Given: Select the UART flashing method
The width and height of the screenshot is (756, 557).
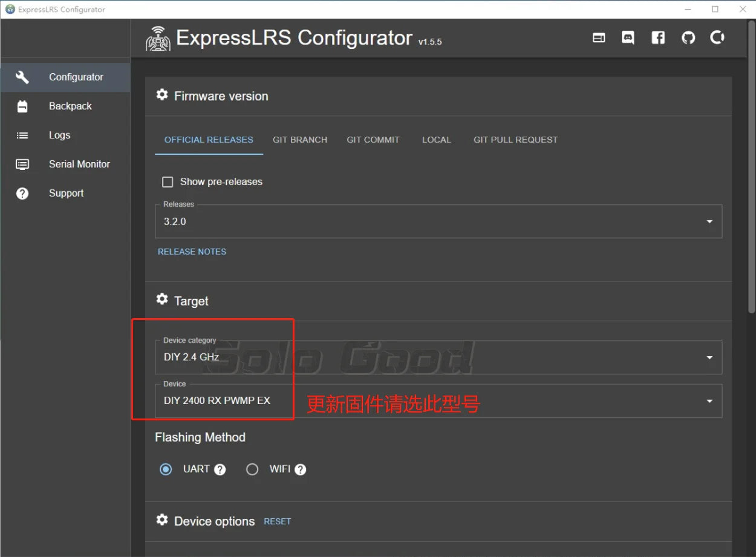Looking at the screenshot, I should point(166,469).
